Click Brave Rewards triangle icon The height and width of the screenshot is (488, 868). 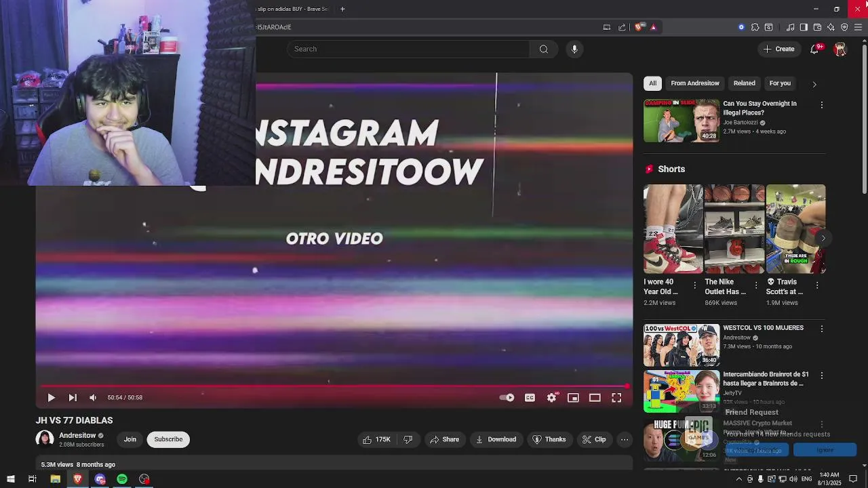coord(653,27)
